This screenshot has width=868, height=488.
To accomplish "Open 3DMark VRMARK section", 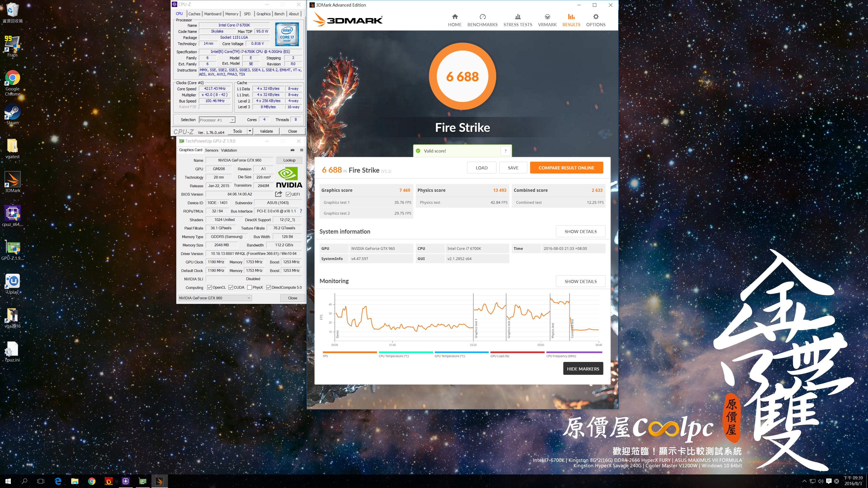I will point(547,20).
